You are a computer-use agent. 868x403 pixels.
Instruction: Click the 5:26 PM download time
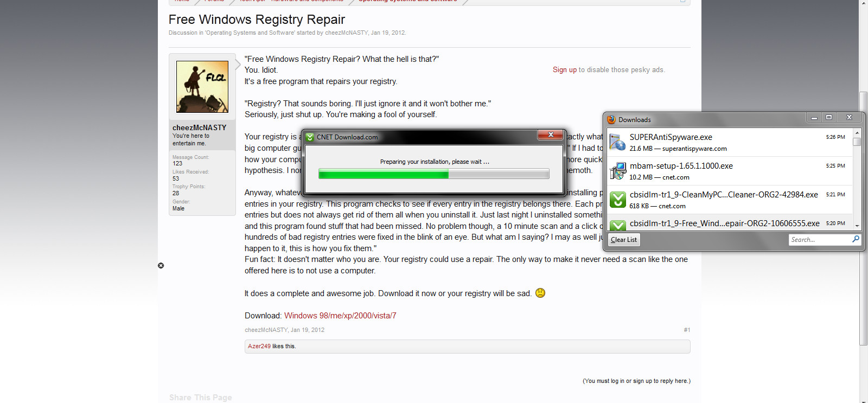(835, 137)
